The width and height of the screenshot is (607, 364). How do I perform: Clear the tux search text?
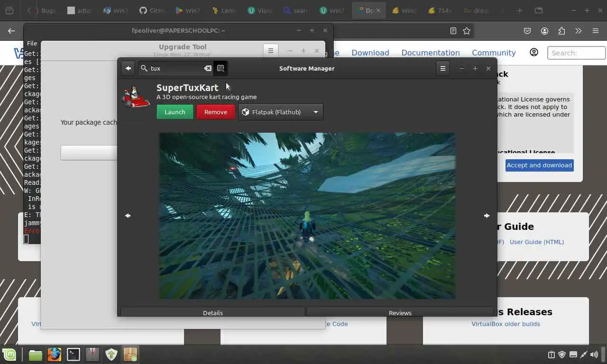click(x=208, y=68)
